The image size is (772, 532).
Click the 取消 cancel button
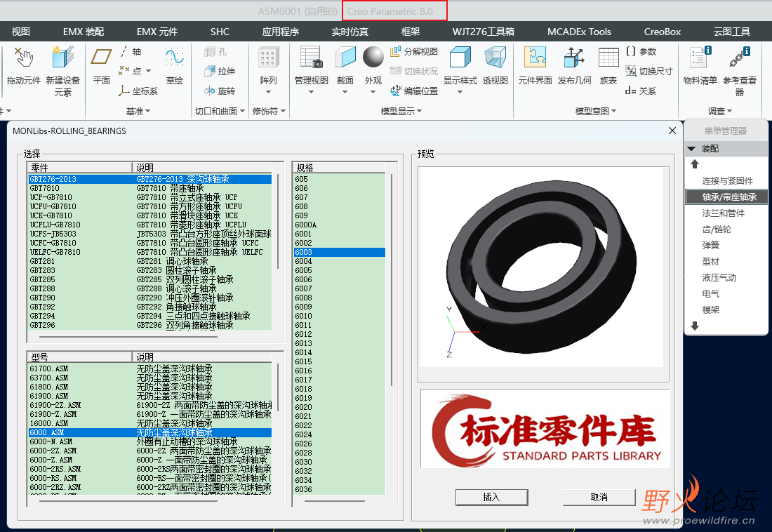point(599,497)
